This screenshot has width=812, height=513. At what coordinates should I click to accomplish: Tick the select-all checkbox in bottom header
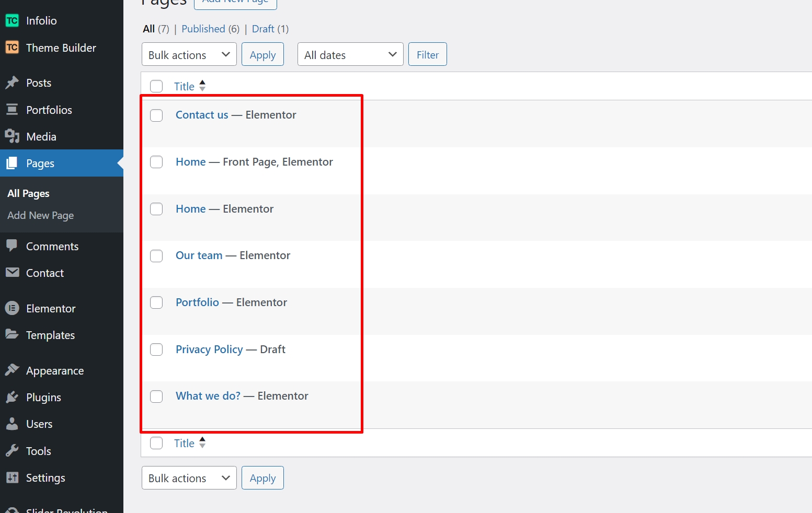point(156,443)
